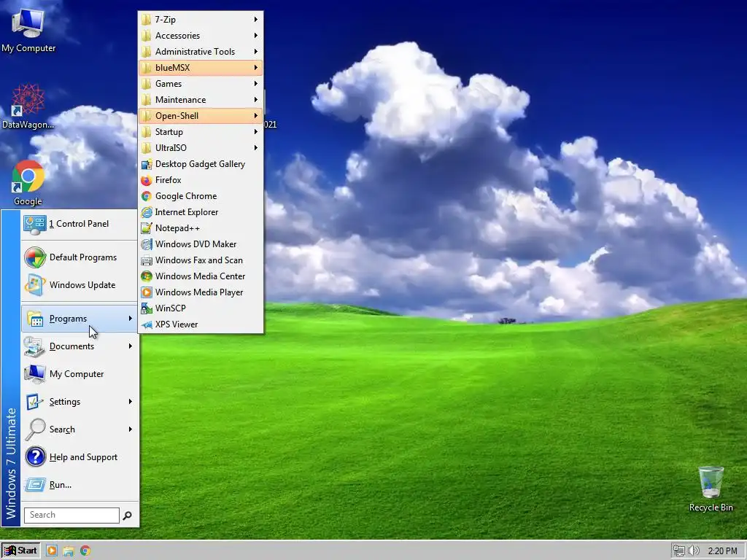This screenshot has height=560, width=747.
Task: Expand the 7-Zip folder submenu arrow
Action: pyautogui.click(x=256, y=20)
